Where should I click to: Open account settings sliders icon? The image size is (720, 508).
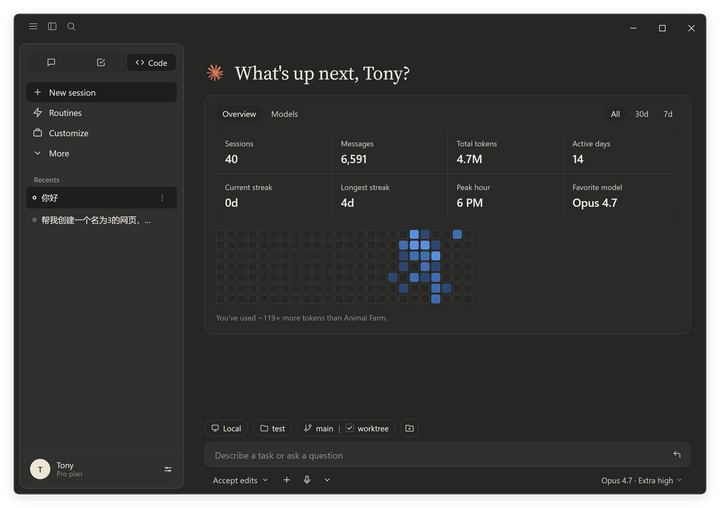(x=168, y=469)
